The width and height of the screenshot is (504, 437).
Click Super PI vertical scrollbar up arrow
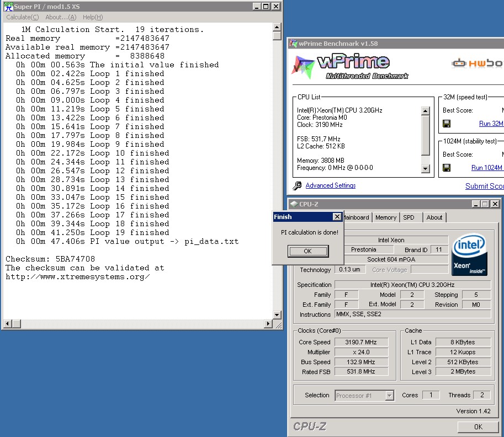click(277, 27)
